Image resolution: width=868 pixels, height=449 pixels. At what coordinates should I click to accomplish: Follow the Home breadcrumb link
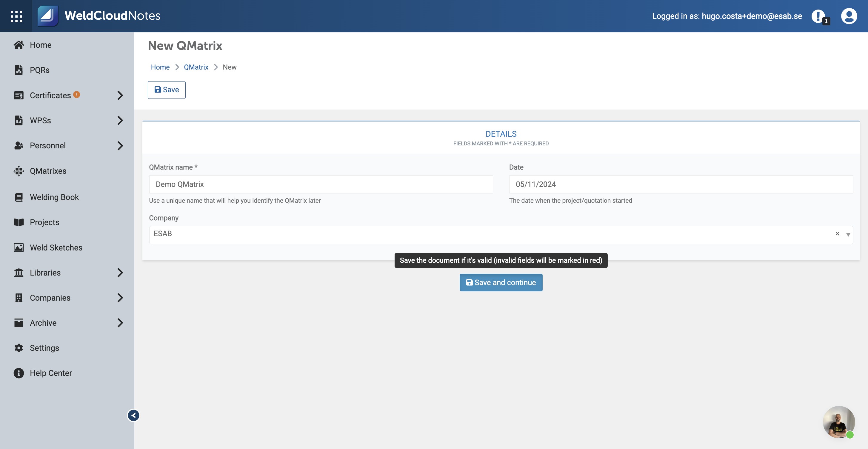[x=160, y=67]
